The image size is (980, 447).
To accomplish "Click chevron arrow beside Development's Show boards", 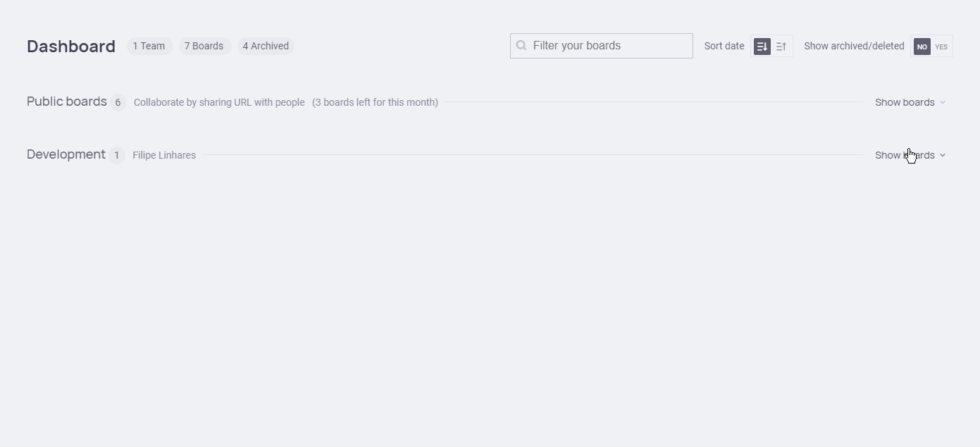I will point(943,155).
